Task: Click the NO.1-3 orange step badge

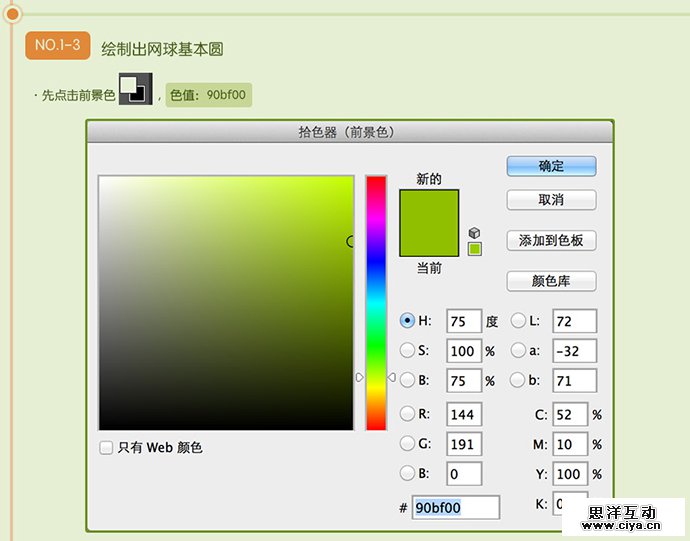Action: pos(58,45)
